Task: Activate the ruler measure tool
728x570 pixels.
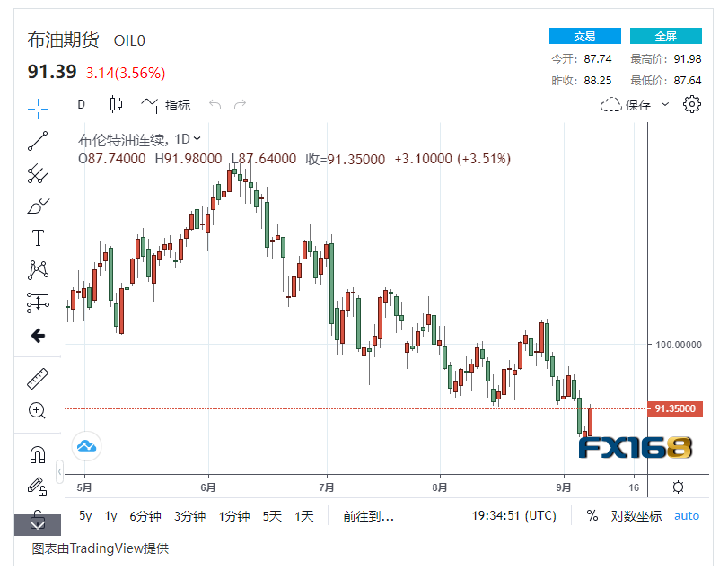Action: (38, 378)
